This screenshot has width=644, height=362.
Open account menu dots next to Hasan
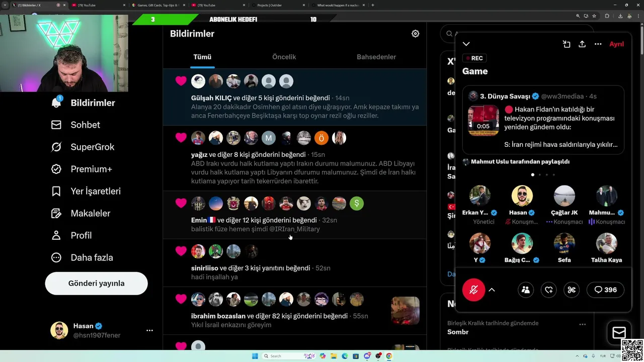(149, 331)
